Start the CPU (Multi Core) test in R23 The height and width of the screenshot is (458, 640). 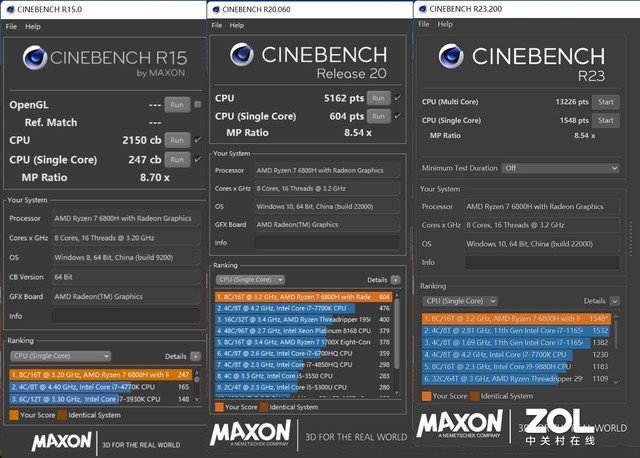click(604, 102)
